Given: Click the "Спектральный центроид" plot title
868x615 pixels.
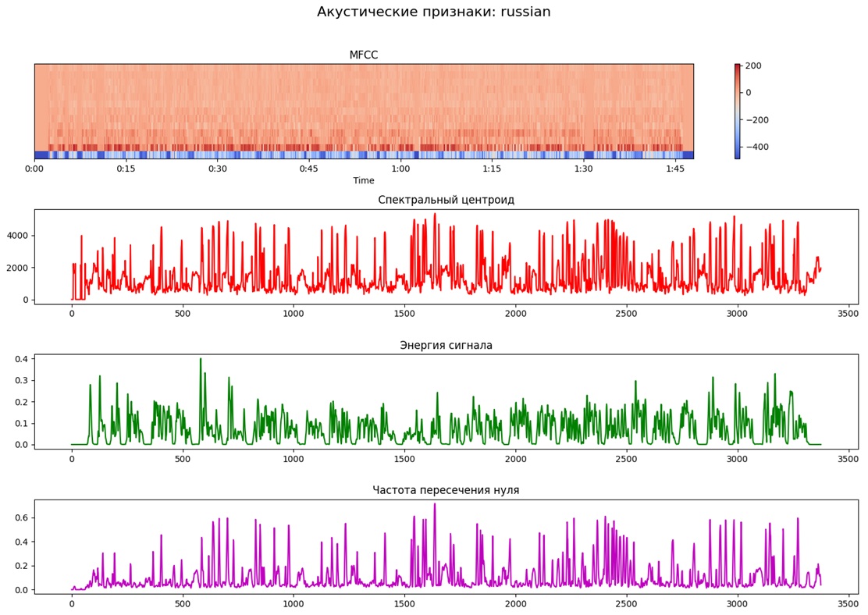Looking at the screenshot, I should (446, 200).
